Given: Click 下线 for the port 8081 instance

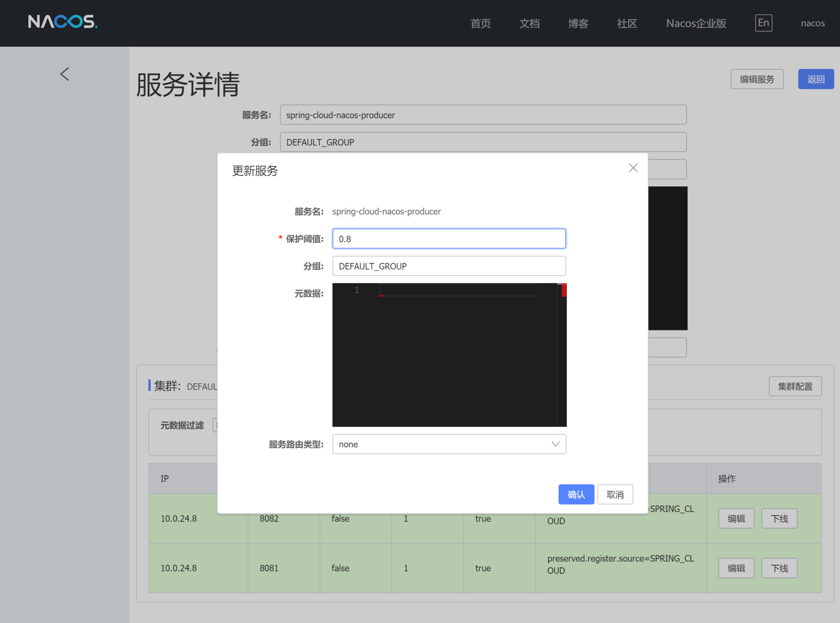Looking at the screenshot, I should (x=779, y=568).
